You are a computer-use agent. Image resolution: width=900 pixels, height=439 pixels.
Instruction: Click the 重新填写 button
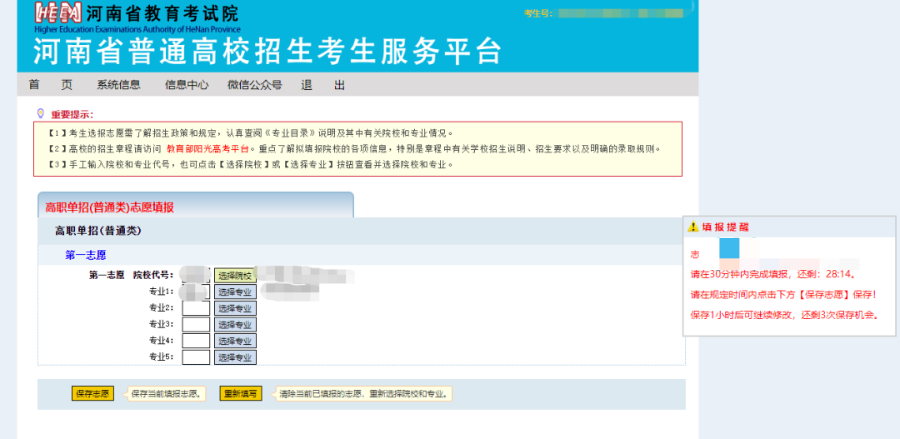click(x=241, y=394)
